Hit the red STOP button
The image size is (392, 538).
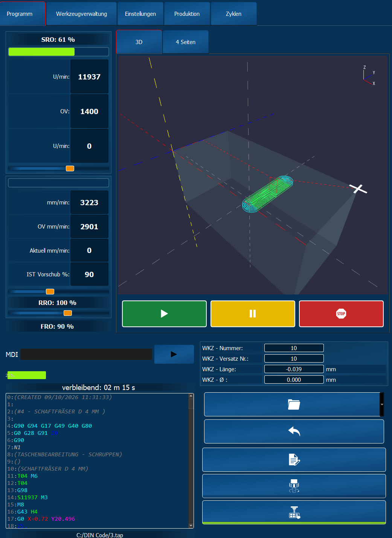point(341,314)
